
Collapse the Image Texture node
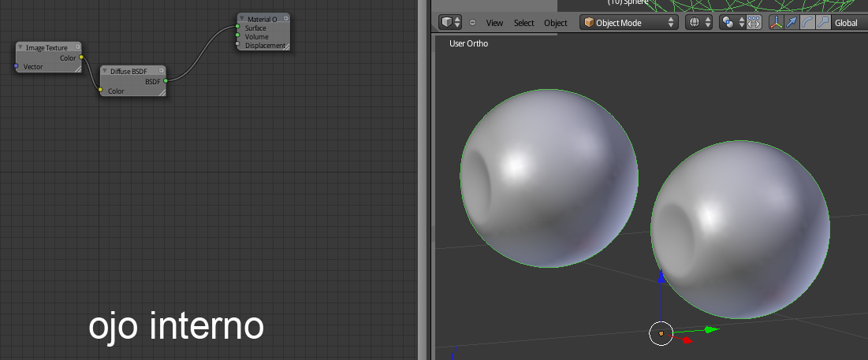click(20, 47)
